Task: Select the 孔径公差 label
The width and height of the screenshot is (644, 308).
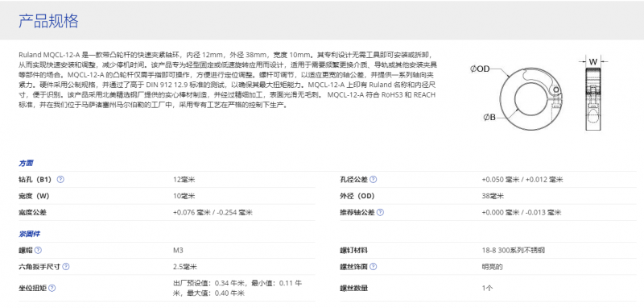Action: 354,180
